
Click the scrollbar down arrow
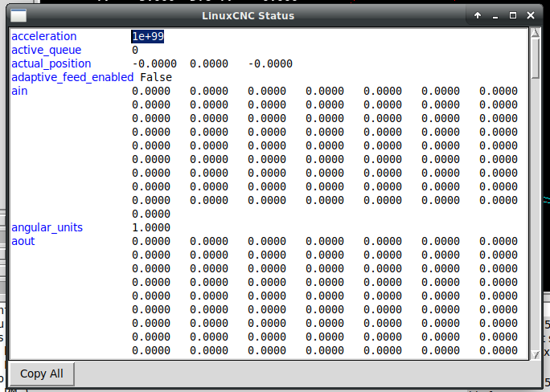click(535, 354)
